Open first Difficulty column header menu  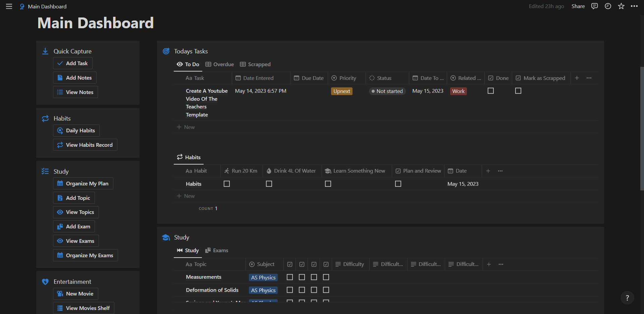(x=351, y=264)
